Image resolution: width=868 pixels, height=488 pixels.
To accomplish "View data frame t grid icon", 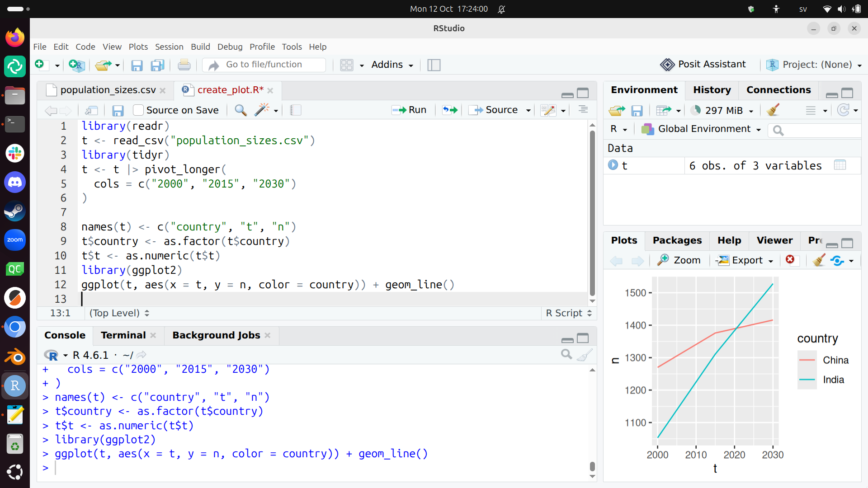I will [x=840, y=165].
